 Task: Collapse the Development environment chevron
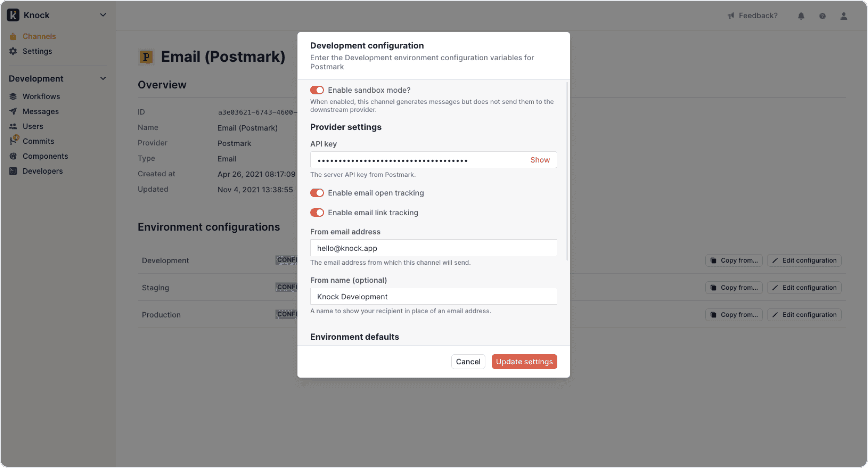tap(103, 79)
